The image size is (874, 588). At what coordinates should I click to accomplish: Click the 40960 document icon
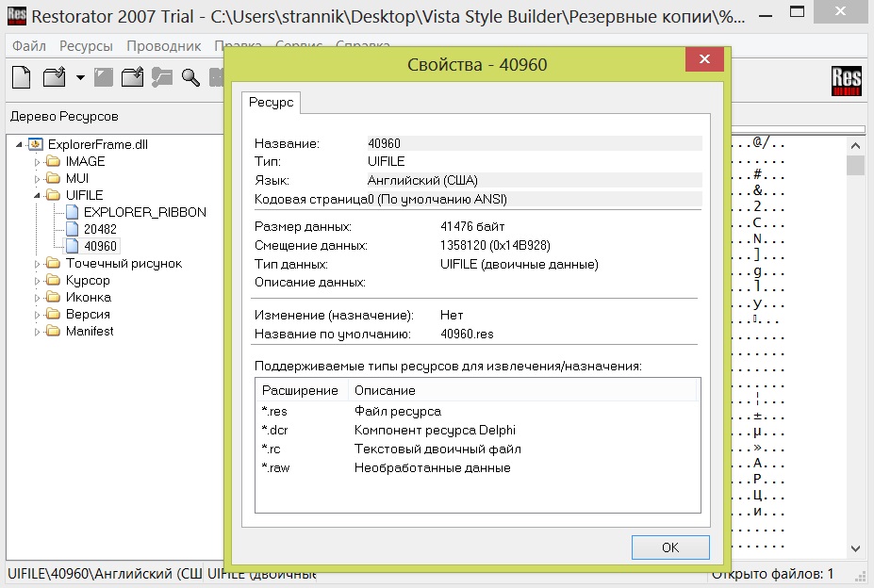click(x=72, y=246)
